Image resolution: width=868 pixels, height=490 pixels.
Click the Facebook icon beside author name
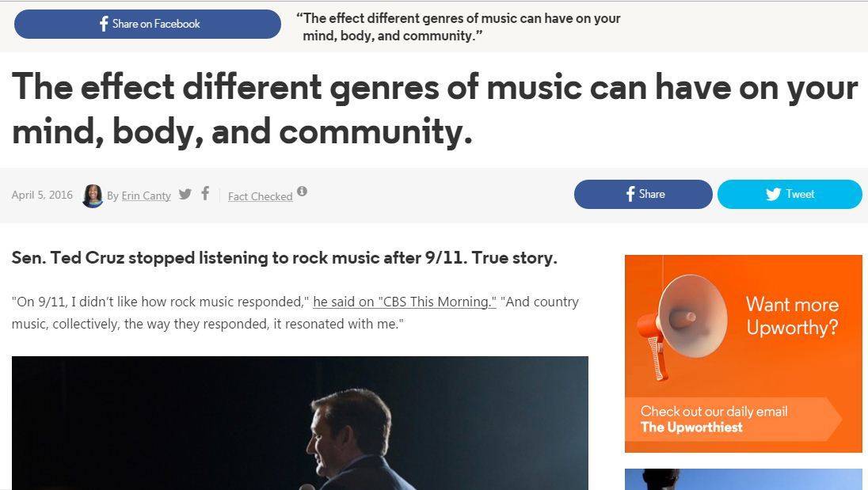click(x=204, y=194)
